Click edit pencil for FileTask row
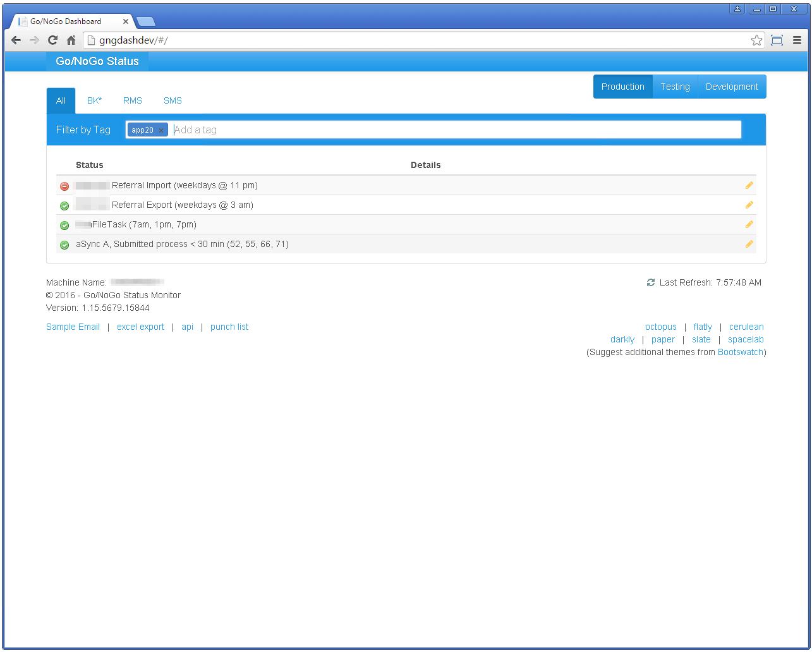812x652 pixels. click(x=749, y=224)
